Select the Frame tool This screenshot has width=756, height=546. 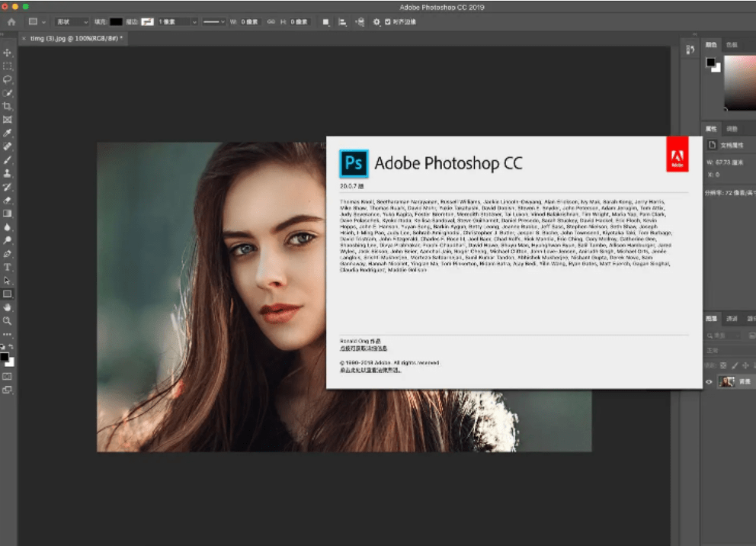(x=7, y=120)
